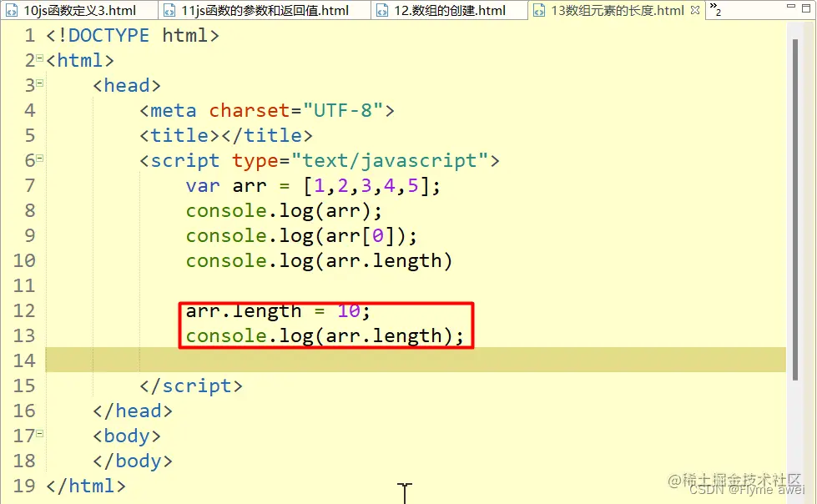Select the 13数组元素的长度.html tab
Screen dimensions: 817x504
[x=617, y=10]
